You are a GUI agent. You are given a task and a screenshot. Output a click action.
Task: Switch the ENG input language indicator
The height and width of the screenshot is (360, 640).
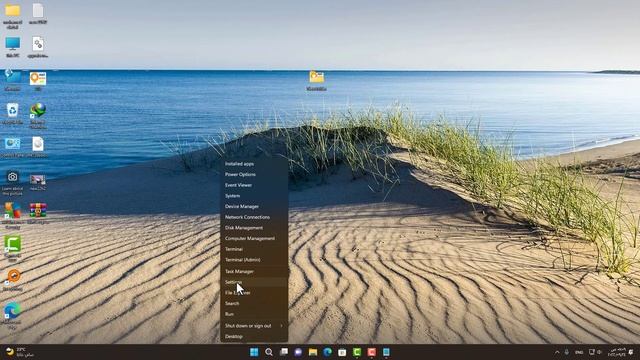click(x=579, y=352)
